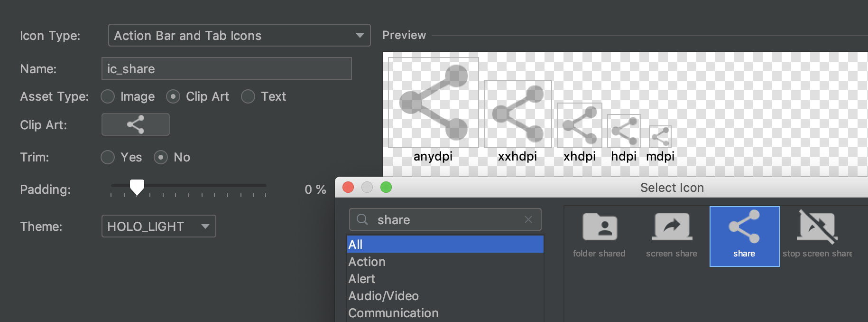
Task: Click the Name field containing ic_share
Action: click(227, 69)
